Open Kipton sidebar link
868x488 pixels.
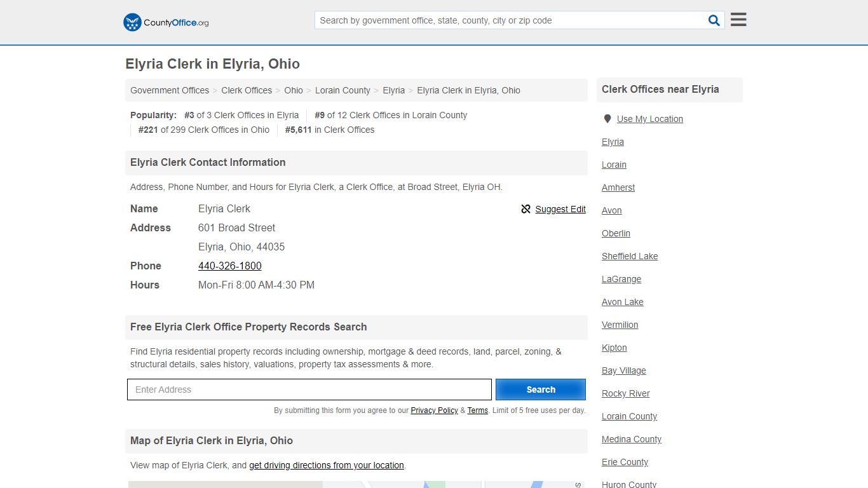(x=614, y=348)
